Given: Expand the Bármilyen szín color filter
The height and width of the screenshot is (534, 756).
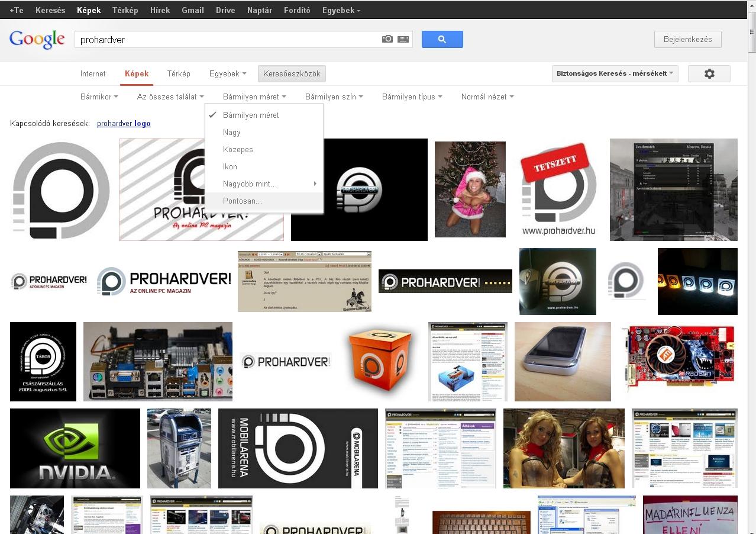Looking at the screenshot, I should point(334,96).
